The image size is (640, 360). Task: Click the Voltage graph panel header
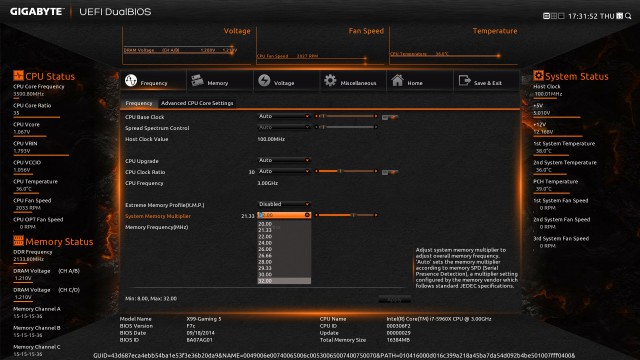point(237,31)
